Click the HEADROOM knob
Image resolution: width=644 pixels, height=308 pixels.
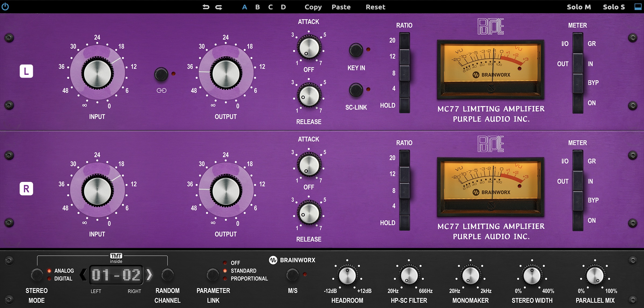[347, 275]
